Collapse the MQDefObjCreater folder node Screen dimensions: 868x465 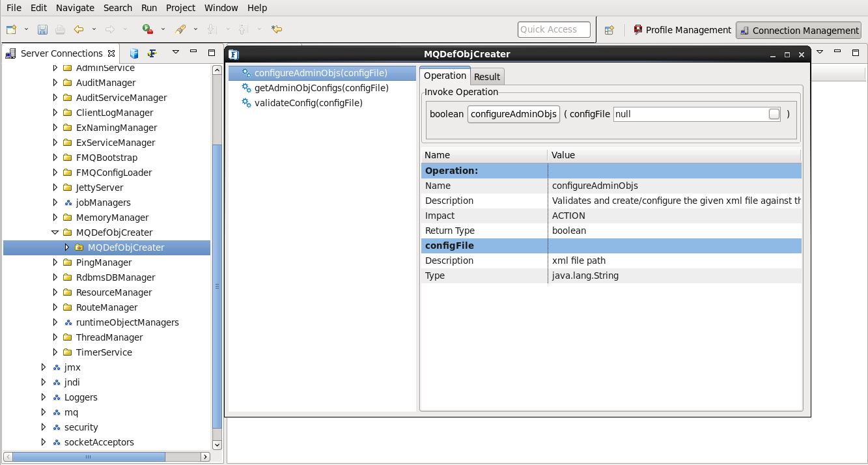click(x=55, y=232)
